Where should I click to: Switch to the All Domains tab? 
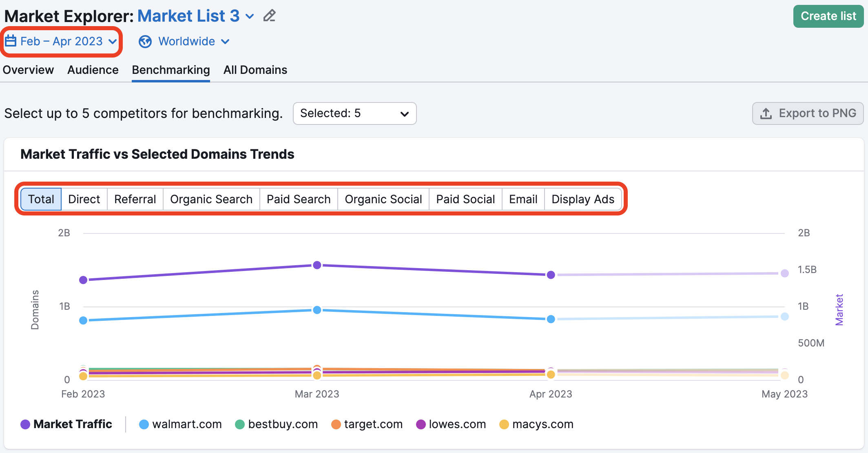pos(254,69)
